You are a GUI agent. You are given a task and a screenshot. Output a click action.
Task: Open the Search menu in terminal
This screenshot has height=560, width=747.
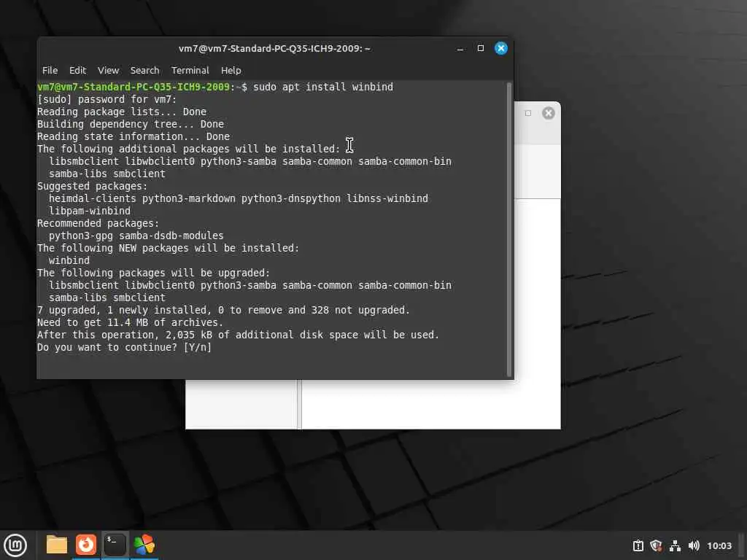pos(145,71)
